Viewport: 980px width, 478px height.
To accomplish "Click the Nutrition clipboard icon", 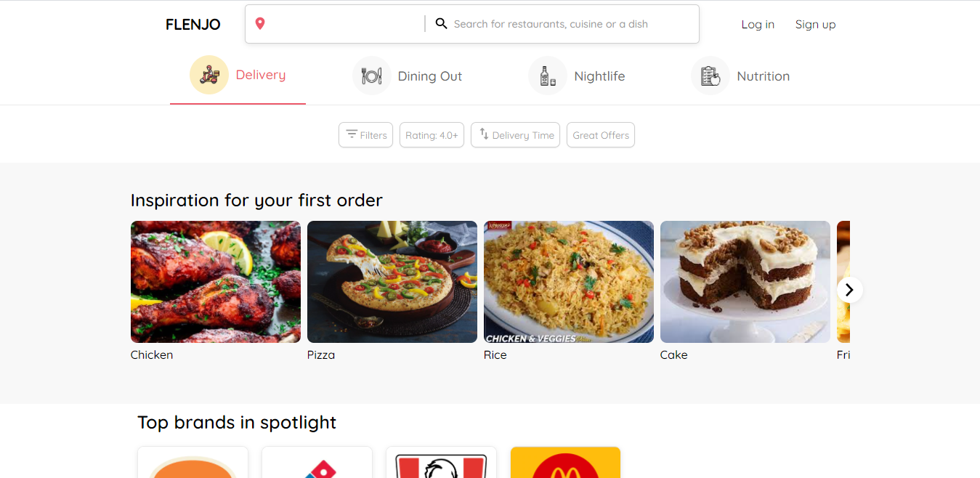I will click(710, 76).
